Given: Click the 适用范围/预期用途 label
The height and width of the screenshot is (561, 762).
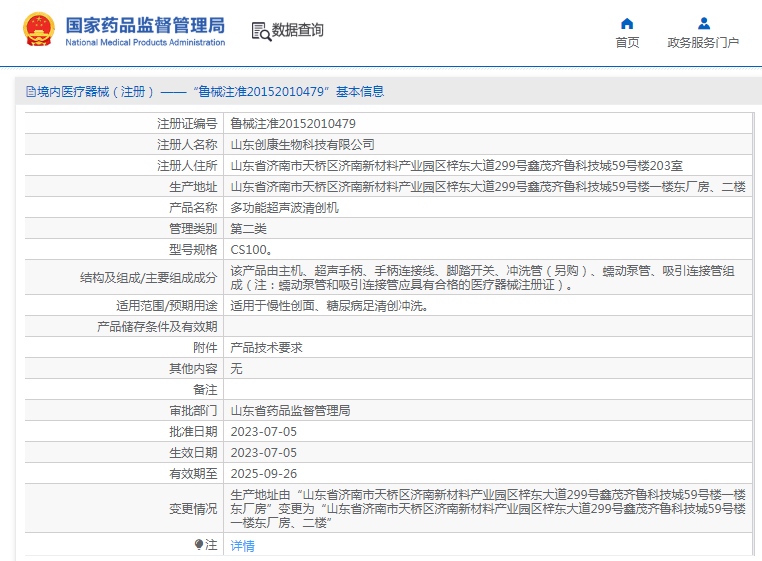Looking at the screenshot, I should click(166, 306).
